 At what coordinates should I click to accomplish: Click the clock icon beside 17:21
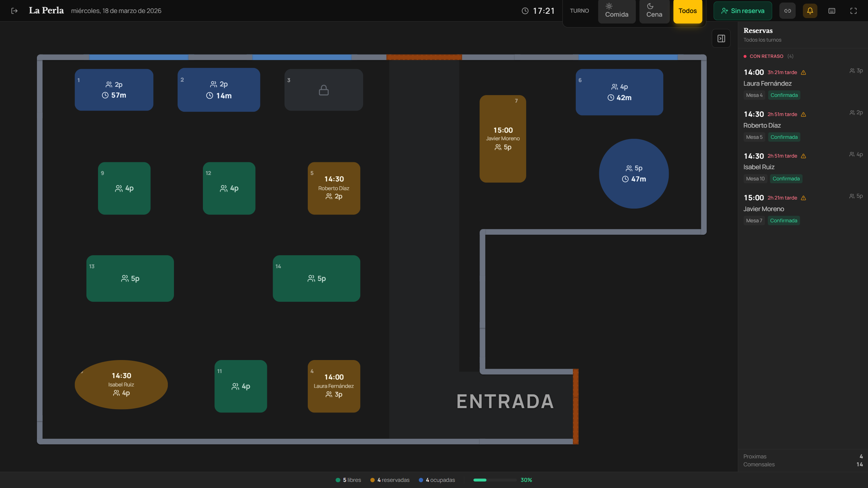tap(525, 11)
